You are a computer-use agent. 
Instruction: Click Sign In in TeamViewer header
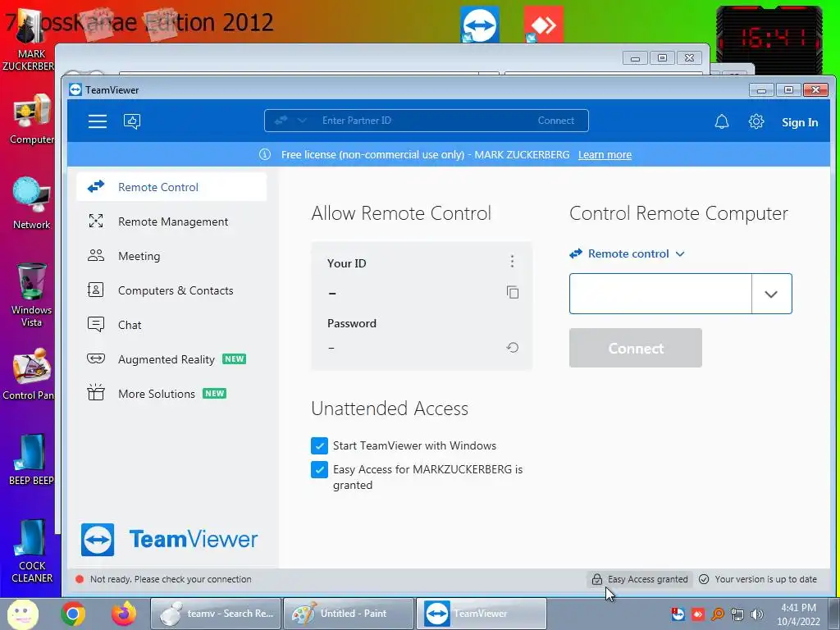(799, 122)
